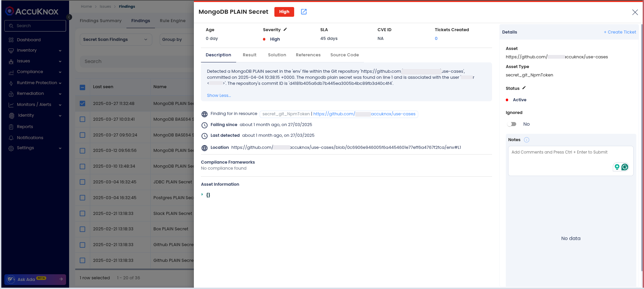This screenshot has height=289, width=644.
Task: Switch to the References tab
Action: tap(308, 55)
